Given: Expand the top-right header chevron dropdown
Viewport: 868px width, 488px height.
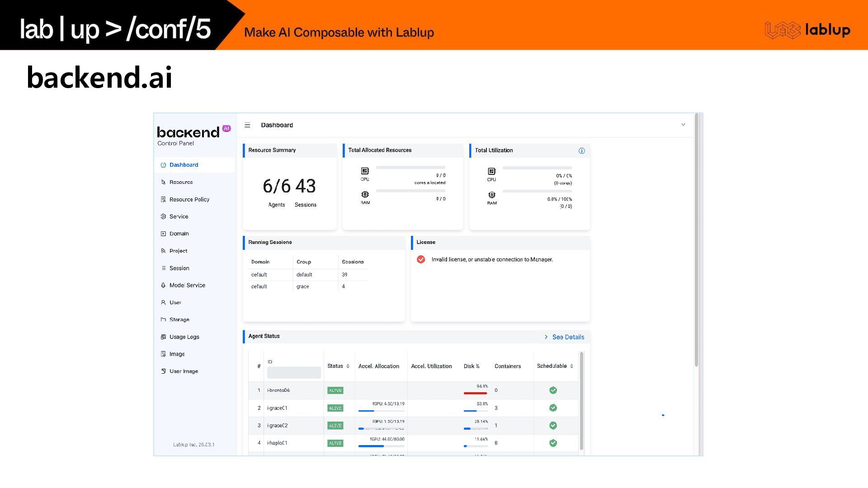Looking at the screenshot, I should click(x=683, y=125).
